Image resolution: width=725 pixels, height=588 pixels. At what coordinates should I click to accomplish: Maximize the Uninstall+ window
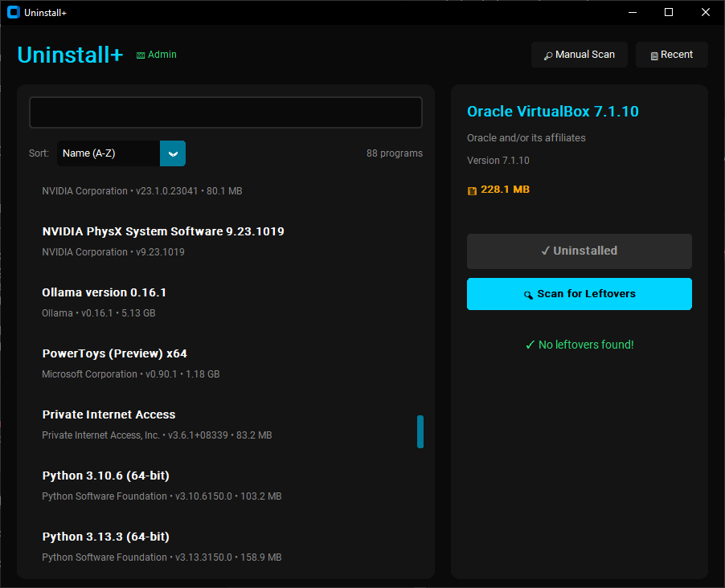click(669, 13)
